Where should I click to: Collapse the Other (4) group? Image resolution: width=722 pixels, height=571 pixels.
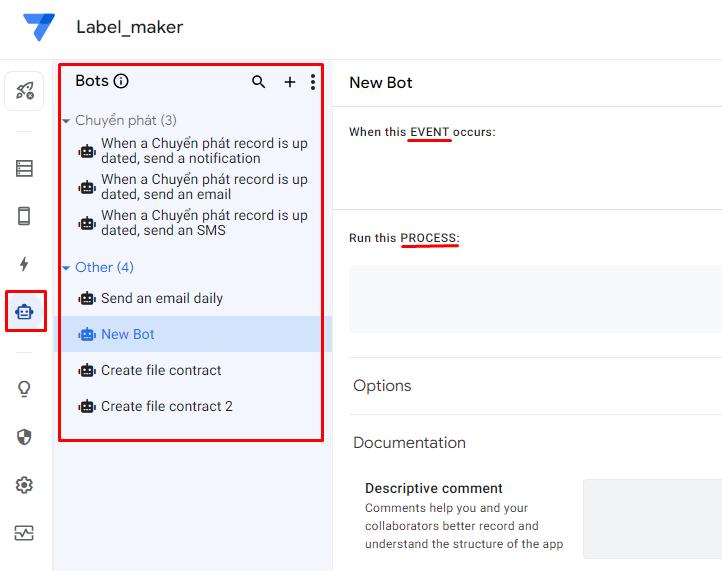[x=66, y=268]
